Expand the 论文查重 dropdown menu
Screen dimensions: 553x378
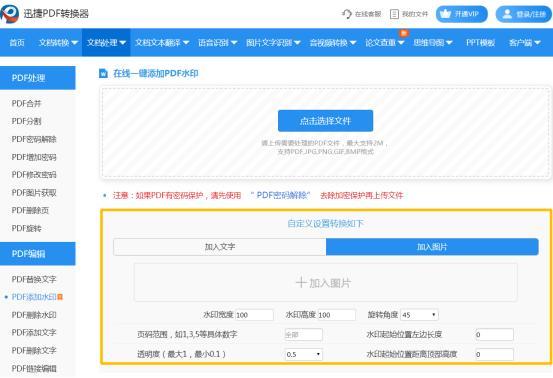coord(384,43)
